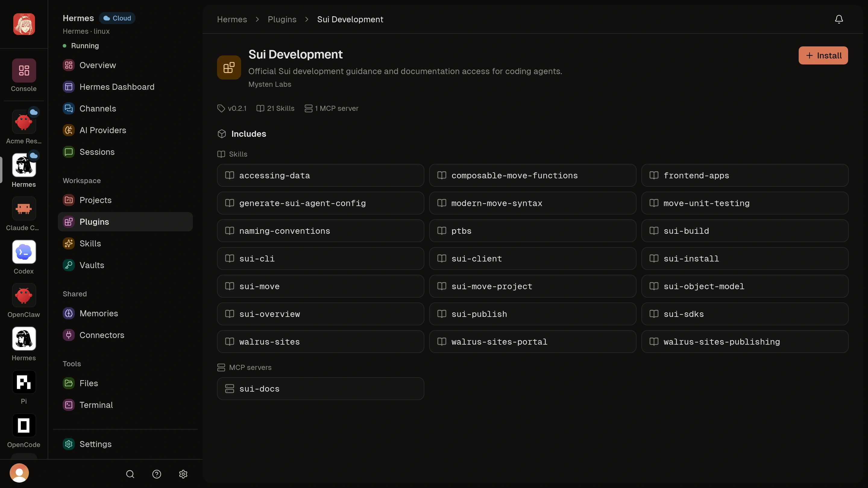The height and width of the screenshot is (488, 868).
Task: Select the Pi agent icon
Action: click(x=24, y=382)
